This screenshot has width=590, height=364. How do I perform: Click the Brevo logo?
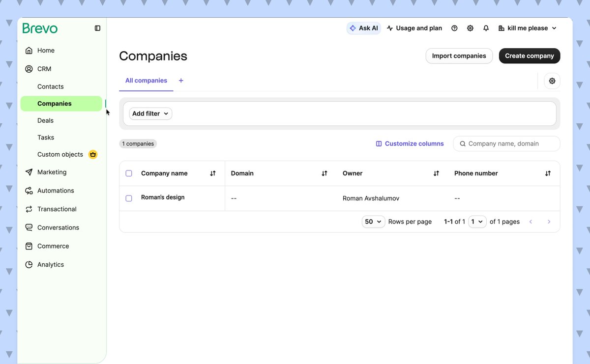click(40, 28)
